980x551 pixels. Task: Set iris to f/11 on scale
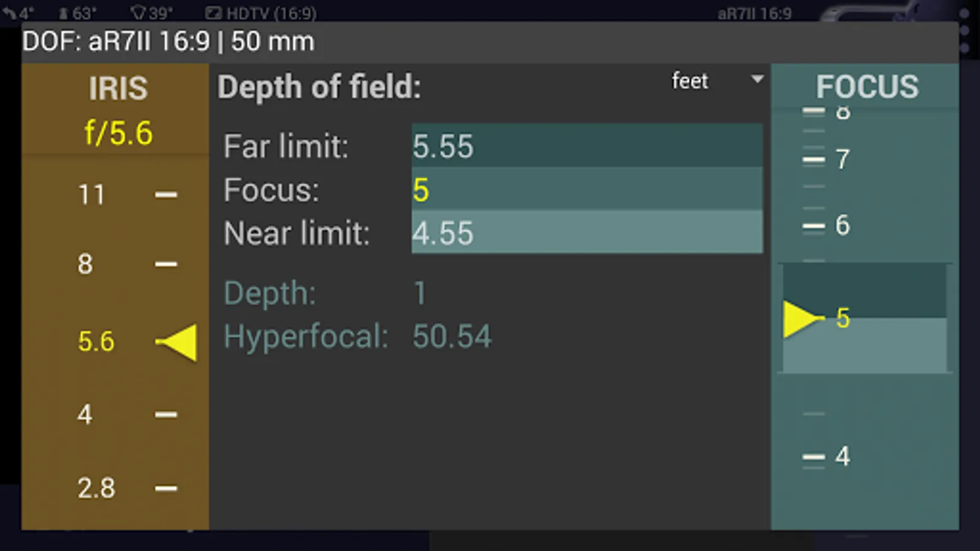92,195
